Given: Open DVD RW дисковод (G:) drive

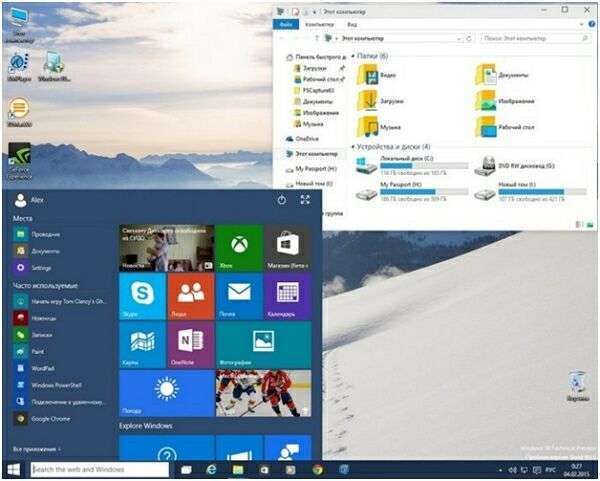Looking at the screenshot, I should [x=515, y=166].
